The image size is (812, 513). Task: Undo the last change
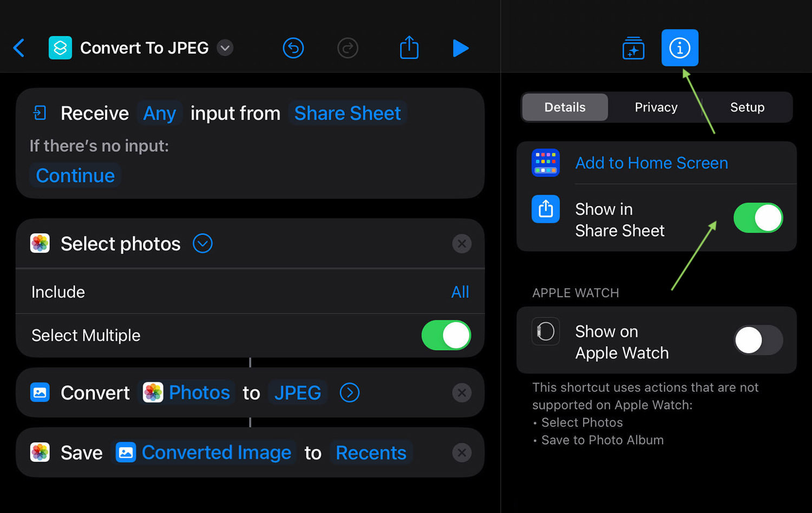(293, 48)
